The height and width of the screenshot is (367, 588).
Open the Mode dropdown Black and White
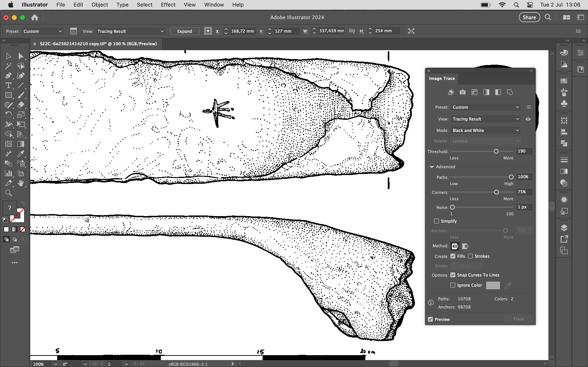(x=485, y=130)
